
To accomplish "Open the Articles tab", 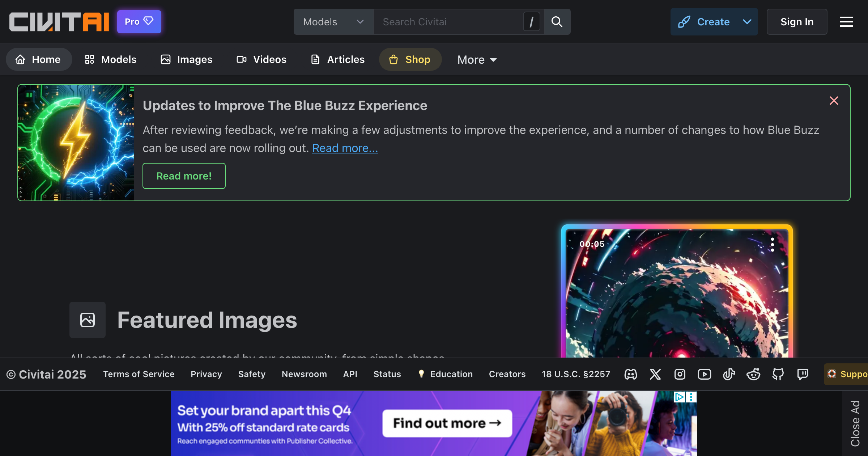I will (338, 59).
